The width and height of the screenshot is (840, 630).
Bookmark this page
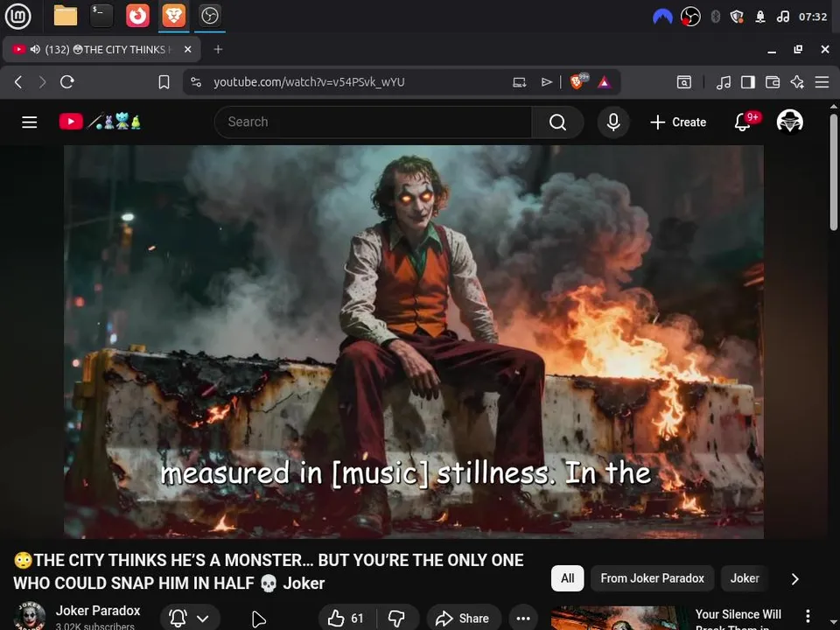(164, 82)
